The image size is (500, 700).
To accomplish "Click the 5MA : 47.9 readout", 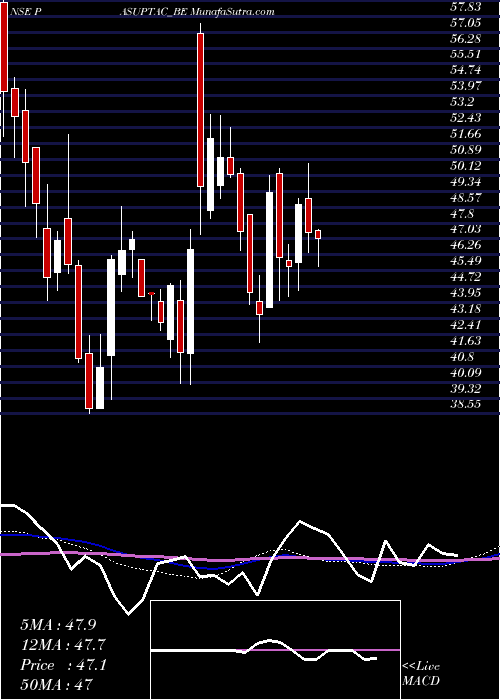I will click(x=58, y=625).
